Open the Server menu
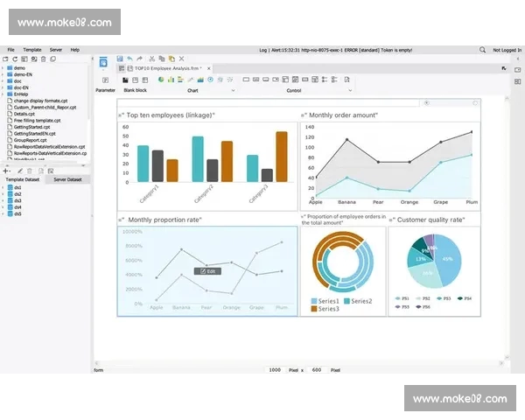Screen dimensions: 525x420 [x=56, y=50]
